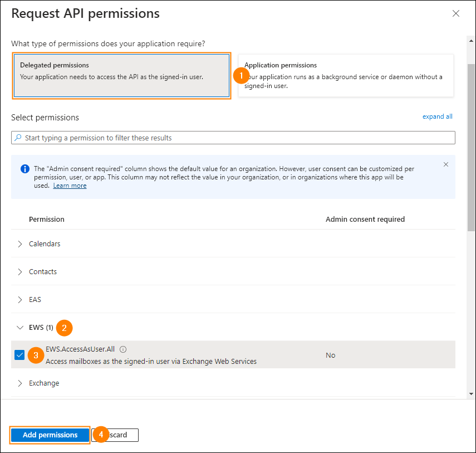Screen dimensions: 476x453
Task: Click the Contacts group label
Action: (x=43, y=271)
